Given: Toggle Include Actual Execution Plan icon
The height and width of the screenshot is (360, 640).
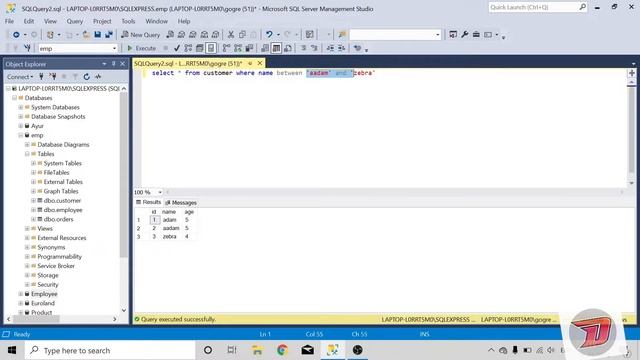Looking at the screenshot, I should click(x=227, y=48).
